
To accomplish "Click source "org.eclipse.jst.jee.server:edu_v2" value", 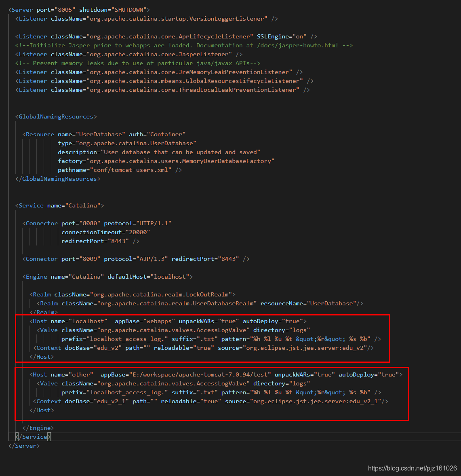I will 305,348.
